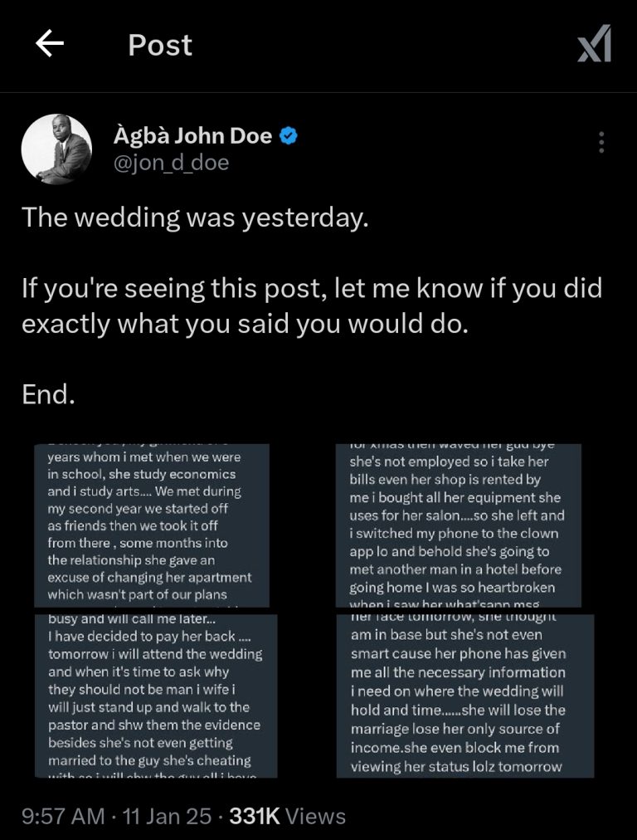This screenshot has height=840, width=637.
Task: Open screenshot about the salon equipment
Action: [x=460, y=525]
